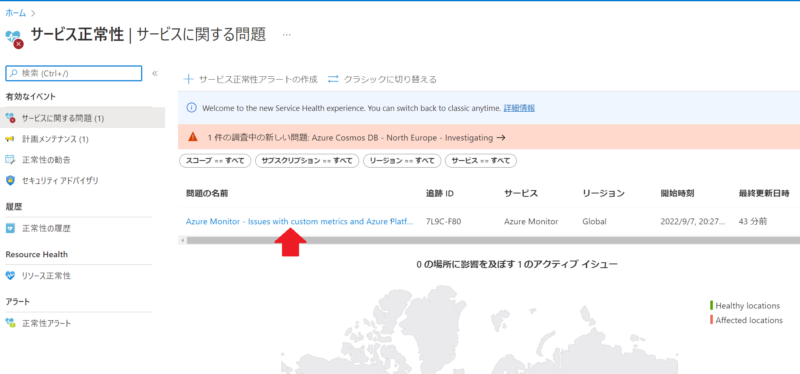
Task: Open the サービス == すべて filter
Action: pos(481,161)
